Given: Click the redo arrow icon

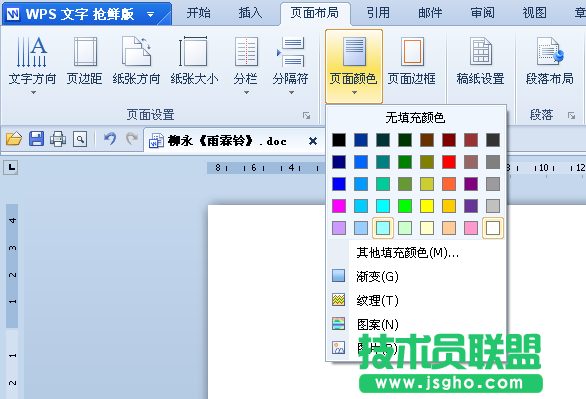Looking at the screenshot, I should point(132,139).
